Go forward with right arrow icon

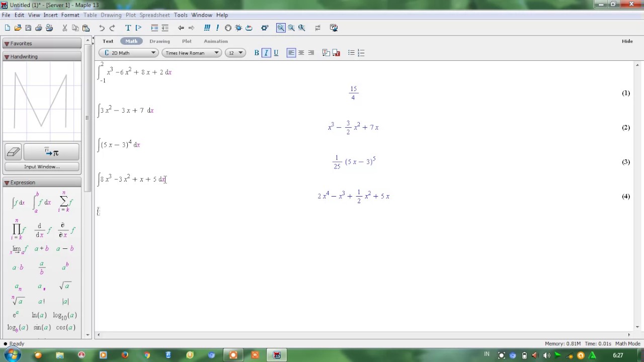[191, 28]
